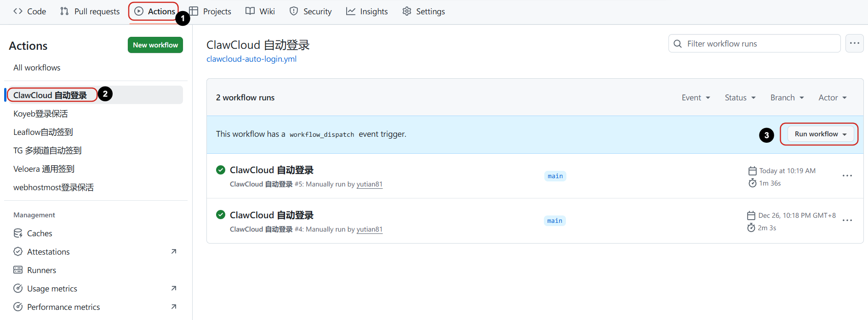Screen dimensions: 868x320
Task: Open options menu for workflow run #4
Action: tap(847, 221)
